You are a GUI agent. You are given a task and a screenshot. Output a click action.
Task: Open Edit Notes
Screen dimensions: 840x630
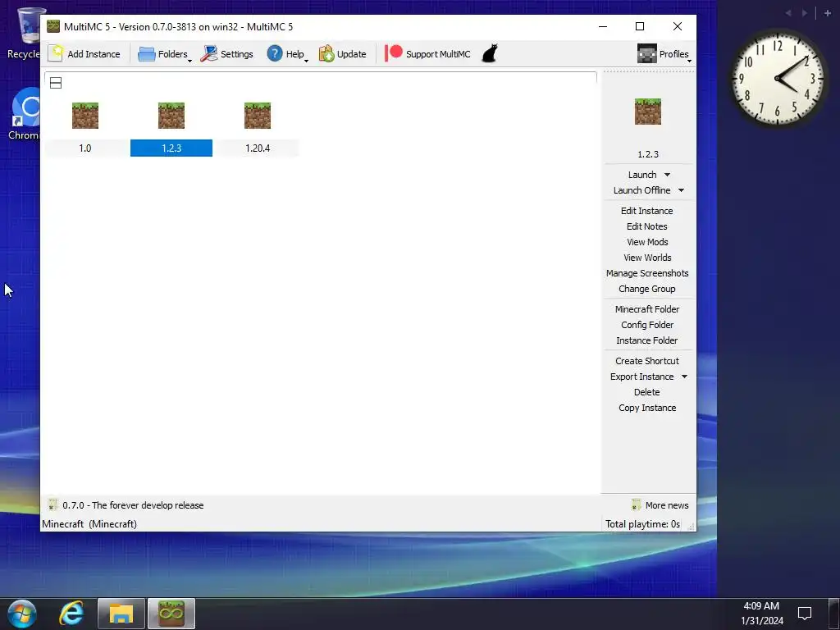pyautogui.click(x=646, y=226)
